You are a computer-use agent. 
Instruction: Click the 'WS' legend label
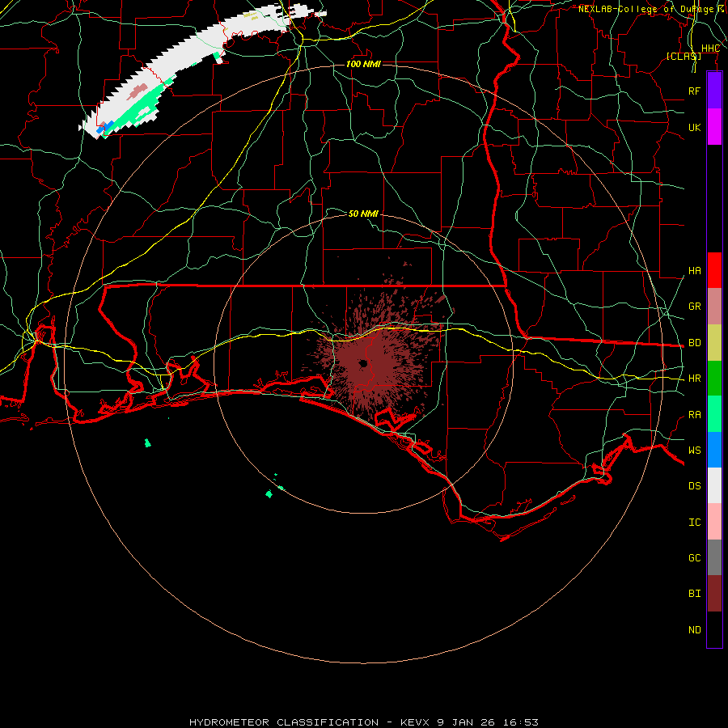click(x=694, y=451)
